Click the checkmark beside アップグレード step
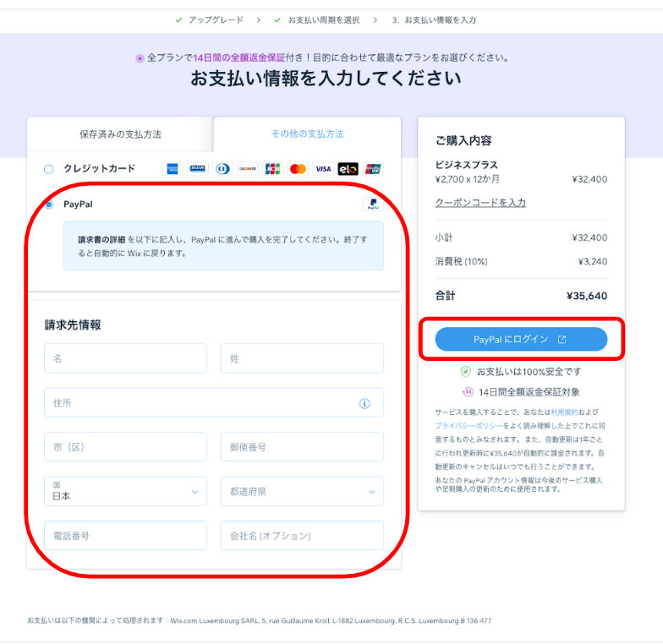 179,20
